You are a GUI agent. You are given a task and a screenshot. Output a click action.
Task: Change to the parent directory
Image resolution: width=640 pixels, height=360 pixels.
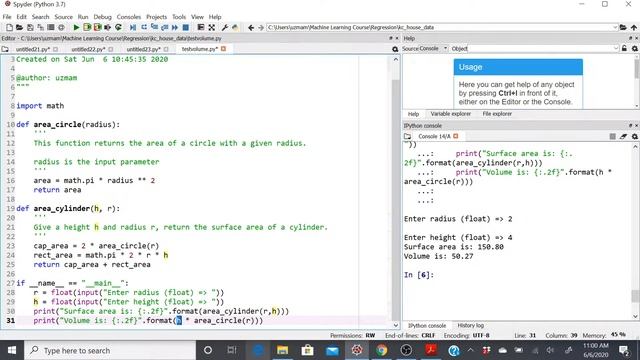tap(633, 27)
